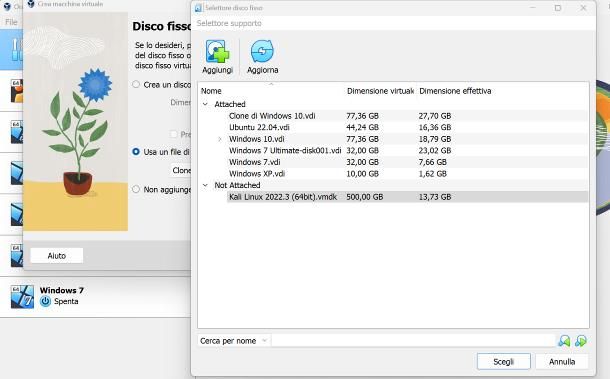
Task: Select Windows 7 Ultimate-disk001.vdi disk
Action: coord(285,151)
